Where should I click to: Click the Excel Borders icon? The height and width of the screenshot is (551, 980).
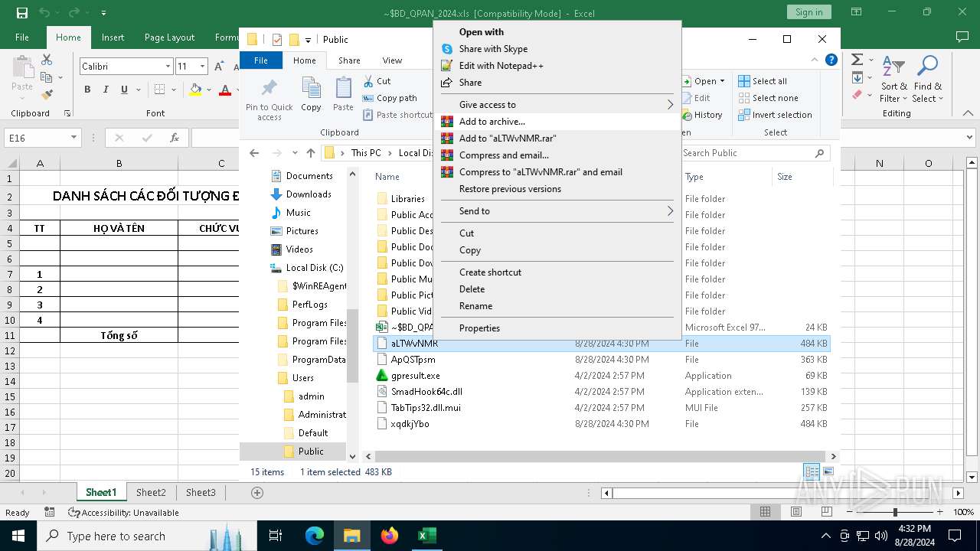161,90
